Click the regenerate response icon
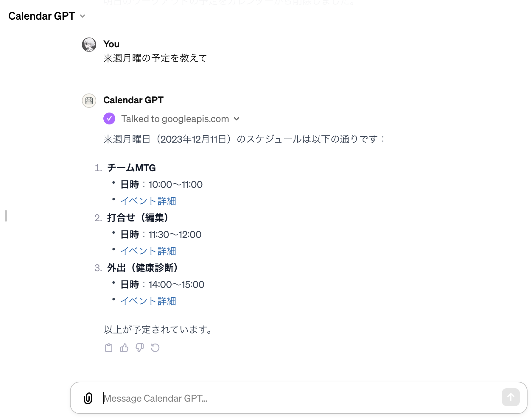The width and height of the screenshot is (532, 418). click(155, 348)
